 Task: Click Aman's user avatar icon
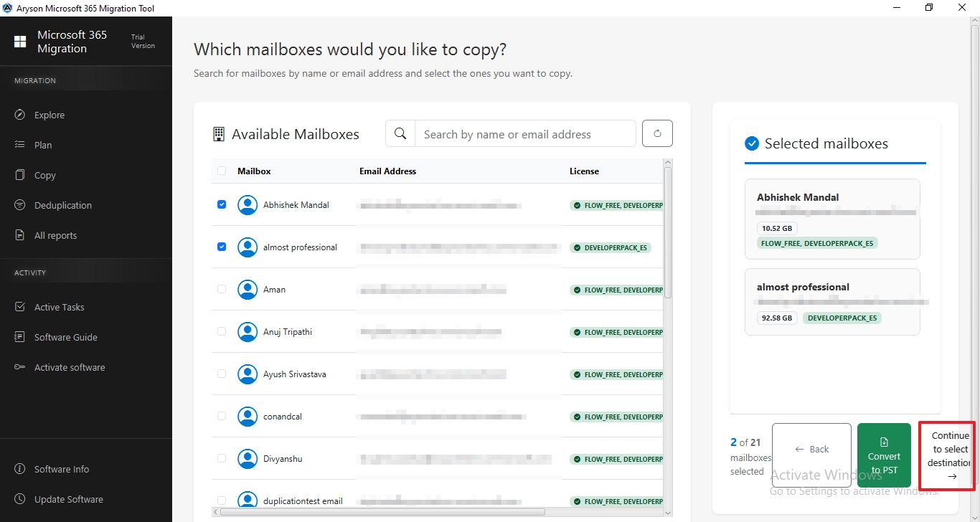(x=248, y=290)
